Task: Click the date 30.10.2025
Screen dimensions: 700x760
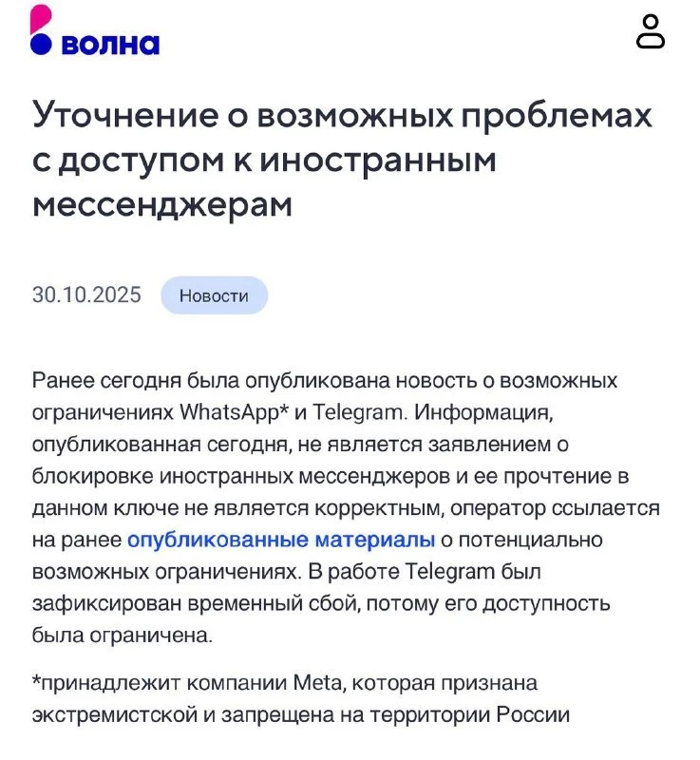Action: [x=86, y=295]
